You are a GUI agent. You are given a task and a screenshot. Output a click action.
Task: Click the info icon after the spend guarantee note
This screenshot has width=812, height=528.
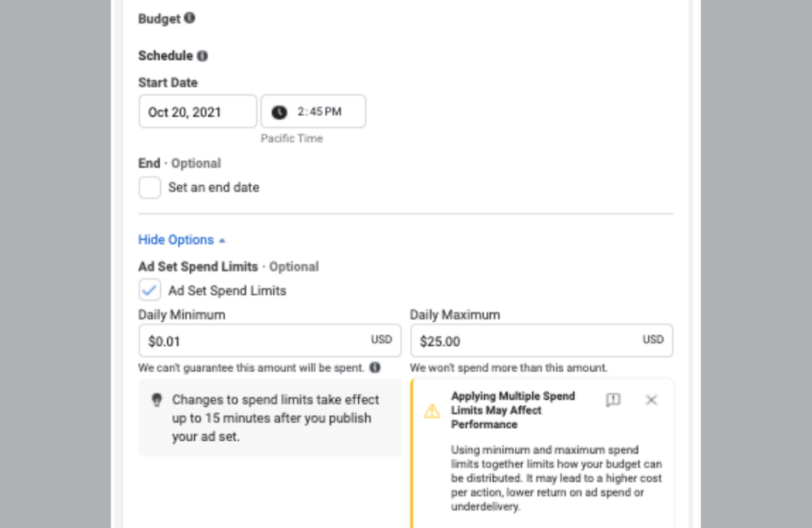point(374,367)
